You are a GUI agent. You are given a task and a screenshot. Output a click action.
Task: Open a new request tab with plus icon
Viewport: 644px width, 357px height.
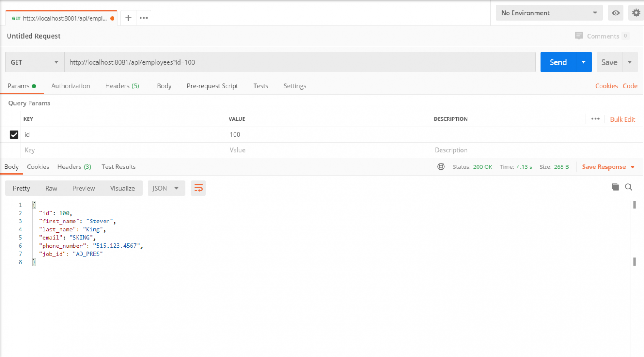click(128, 18)
